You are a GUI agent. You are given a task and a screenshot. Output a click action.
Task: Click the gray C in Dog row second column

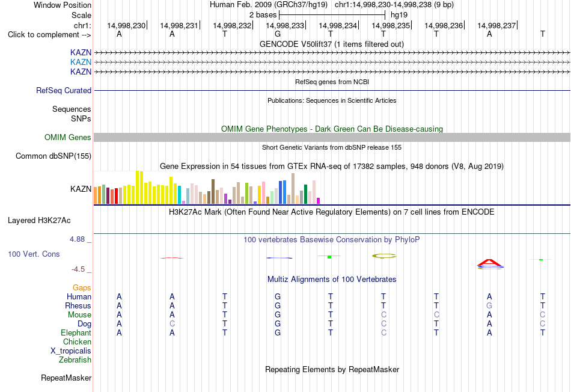coord(172,324)
